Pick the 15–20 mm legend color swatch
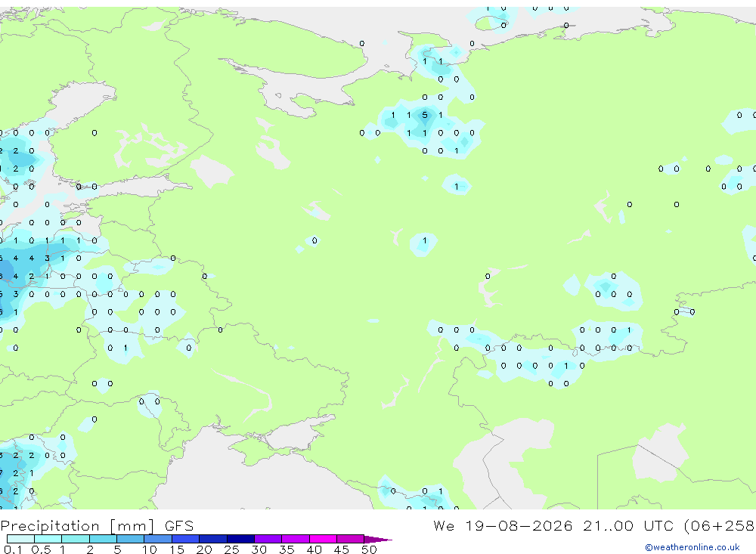The image size is (756, 554). coord(186,539)
